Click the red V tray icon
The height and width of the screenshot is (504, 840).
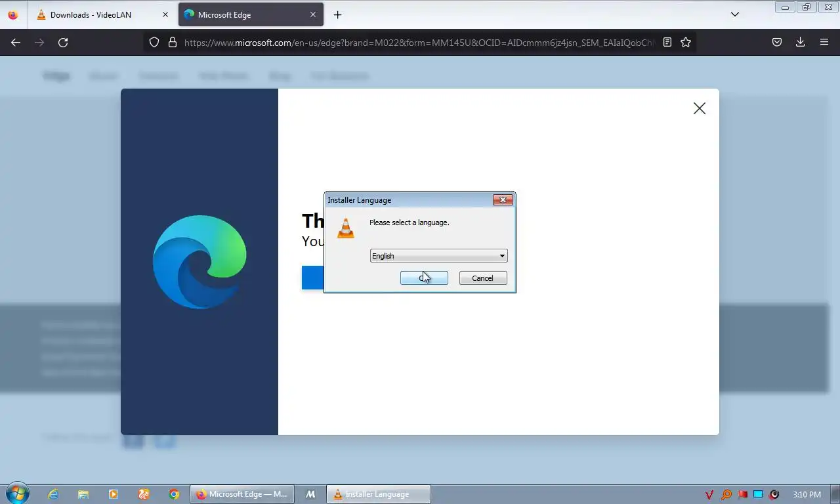(709, 494)
